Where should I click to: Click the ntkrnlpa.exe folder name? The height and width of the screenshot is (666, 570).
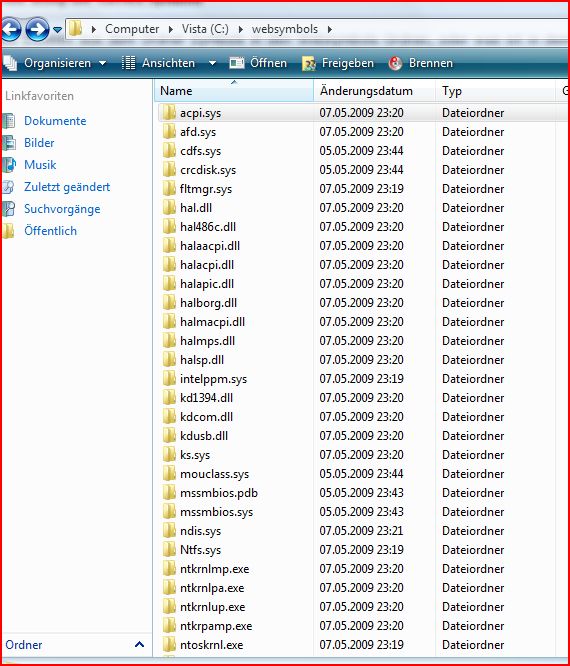point(212,588)
